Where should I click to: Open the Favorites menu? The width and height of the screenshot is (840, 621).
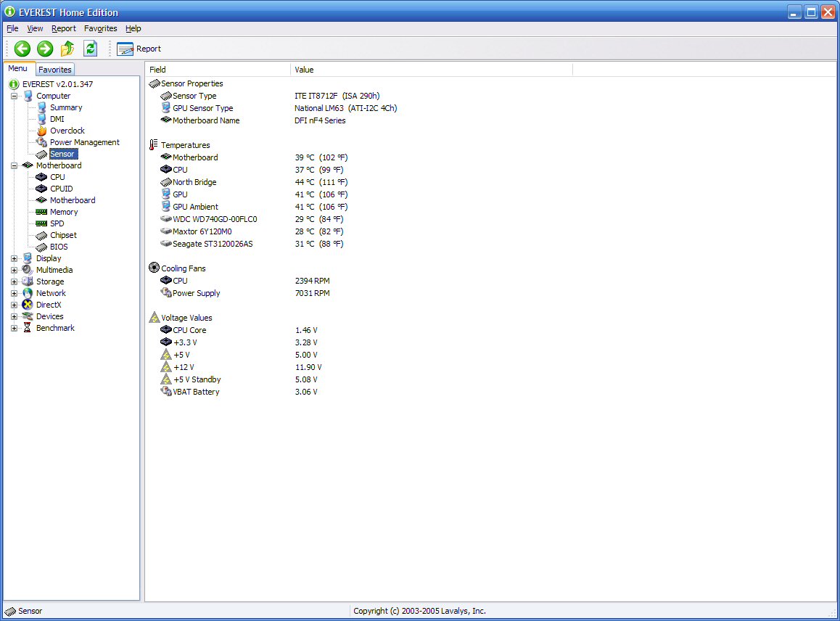100,28
